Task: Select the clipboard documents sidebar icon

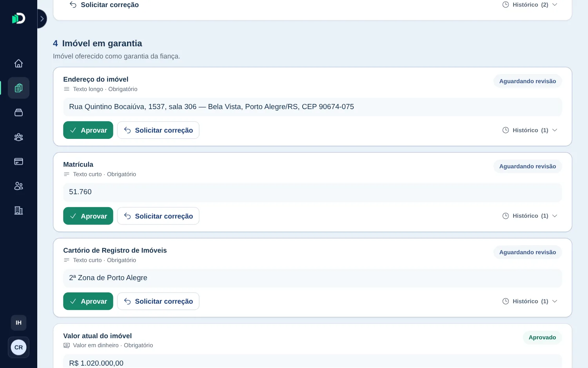Action: 18,88
